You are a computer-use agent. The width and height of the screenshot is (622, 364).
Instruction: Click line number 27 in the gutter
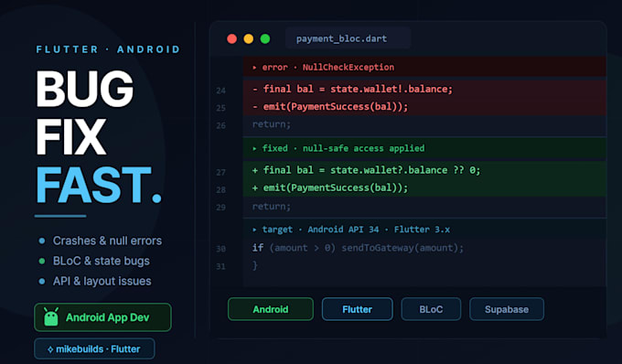click(221, 173)
